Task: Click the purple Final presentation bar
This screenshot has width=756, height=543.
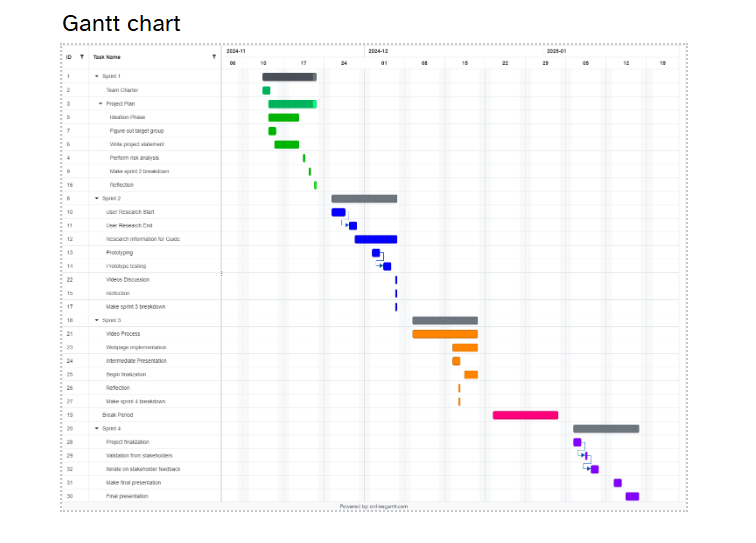Action: (632, 496)
